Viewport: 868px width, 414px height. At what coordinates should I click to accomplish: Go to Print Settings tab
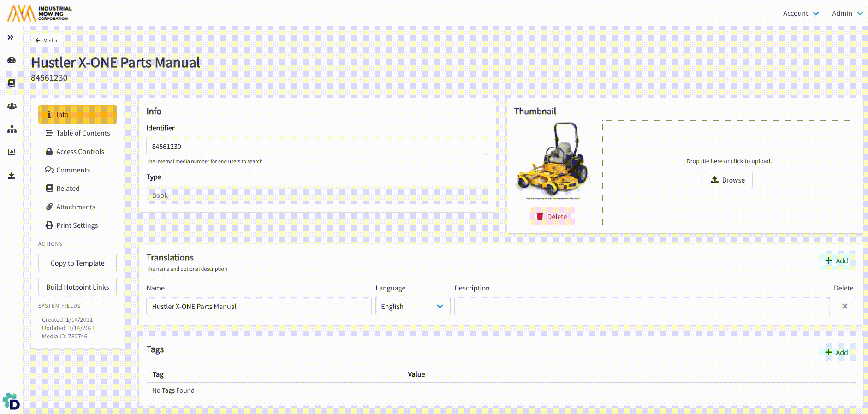tap(77, 225)
